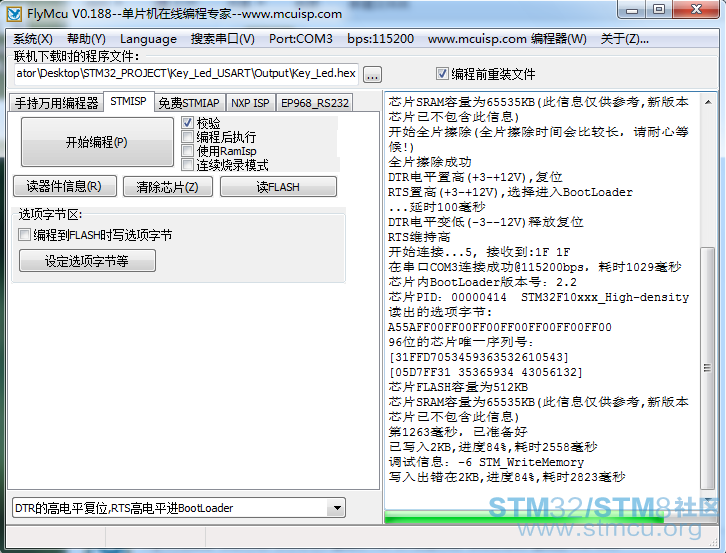Image resolution: width=726 pixels, height=553 pixels.
Task: Open the 搜索串口(V) menu
Action: pyautogui.click(x=223, y=39)
